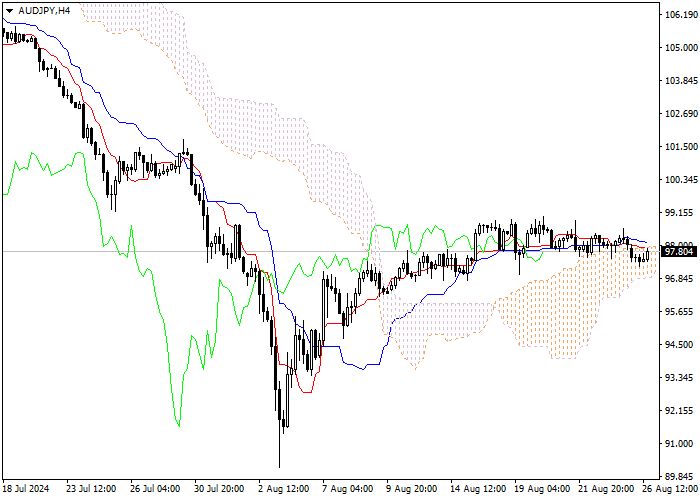Click the AUDJPY,H4 chart title
Viewport: 700px width, 500px height.
44,11
